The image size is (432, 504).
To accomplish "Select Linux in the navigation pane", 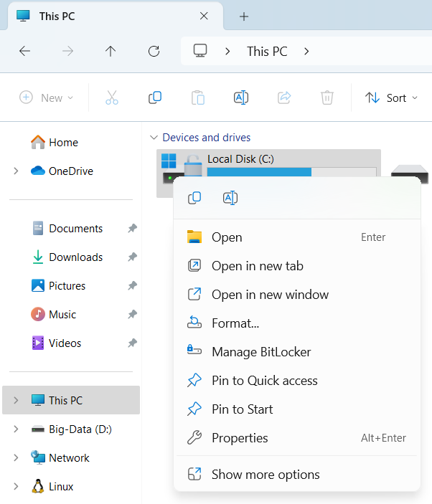I will click(52, 486).
